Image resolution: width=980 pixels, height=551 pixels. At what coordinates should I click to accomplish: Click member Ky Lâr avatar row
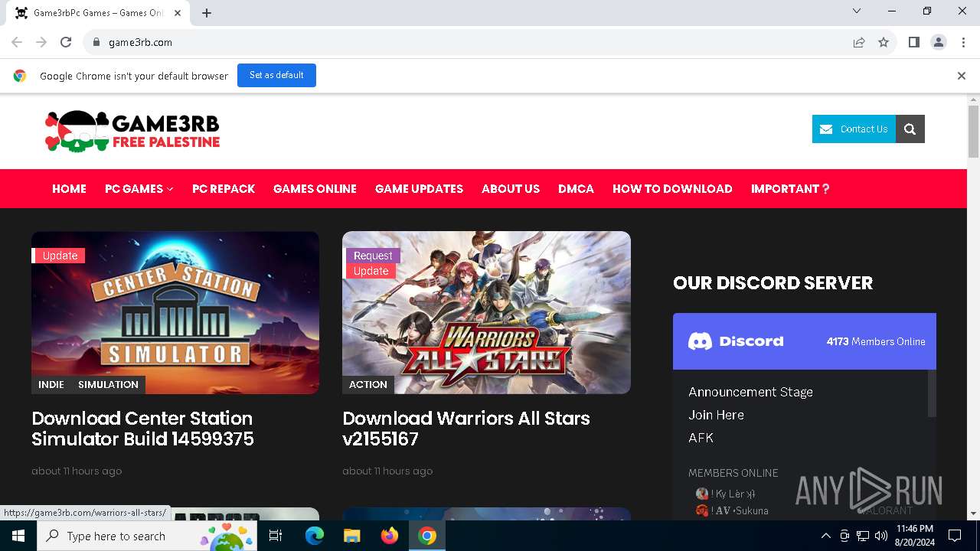(726, 494)
